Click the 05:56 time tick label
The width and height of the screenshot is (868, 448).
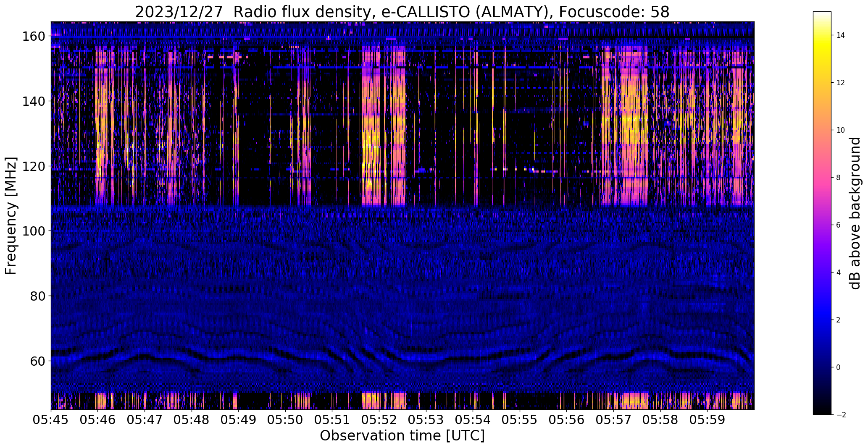coord(567,420)
